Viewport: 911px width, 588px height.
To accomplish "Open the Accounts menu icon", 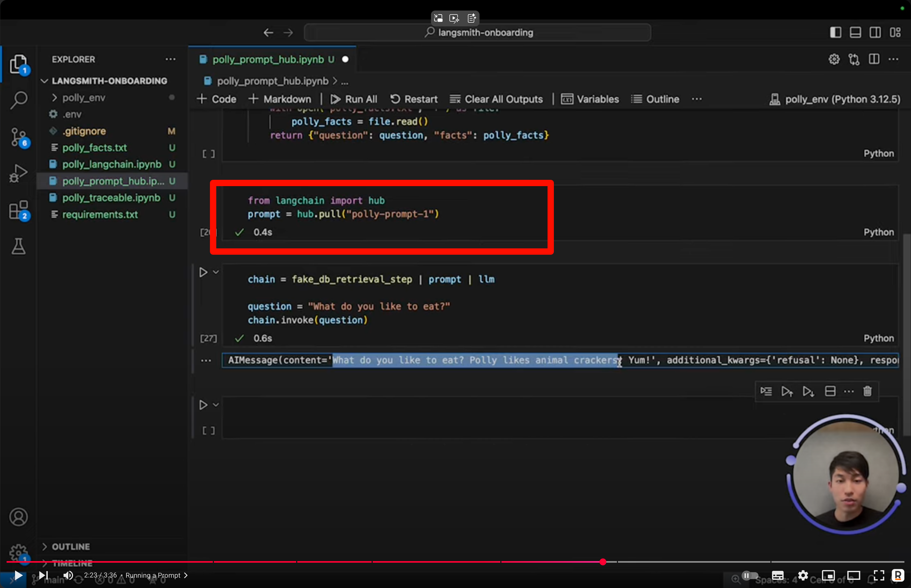I will [18, 517].
